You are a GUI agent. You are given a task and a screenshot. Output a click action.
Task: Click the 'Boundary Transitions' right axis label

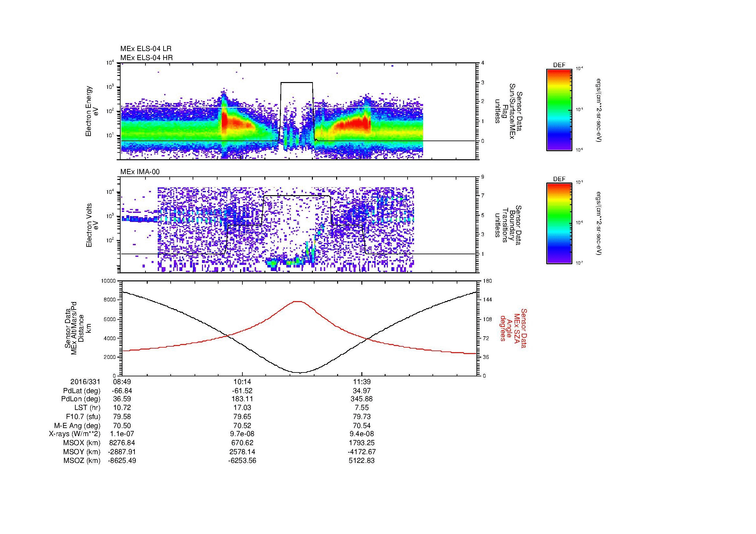click(508, 225)
